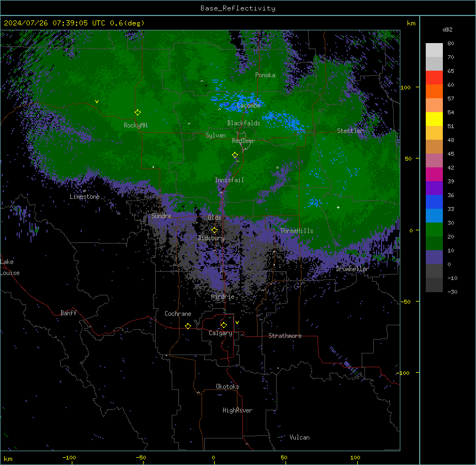Click the Airdrie city label

[223, 297]
